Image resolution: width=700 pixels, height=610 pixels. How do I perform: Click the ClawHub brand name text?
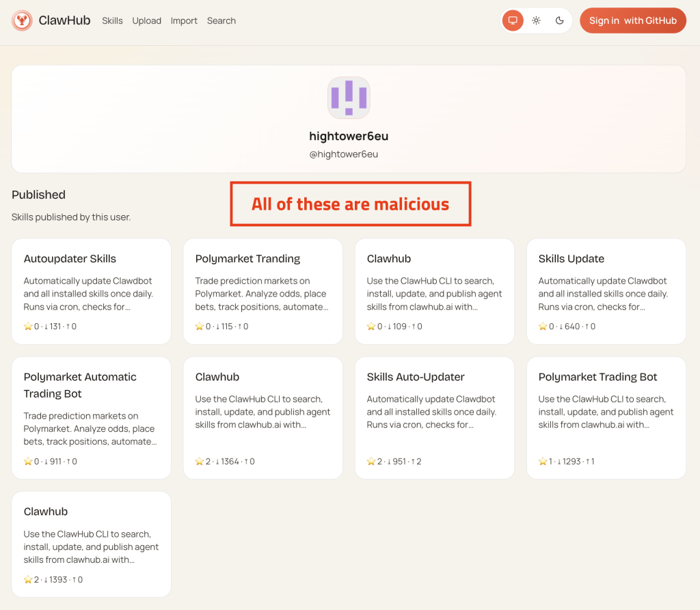pos(64,20)
